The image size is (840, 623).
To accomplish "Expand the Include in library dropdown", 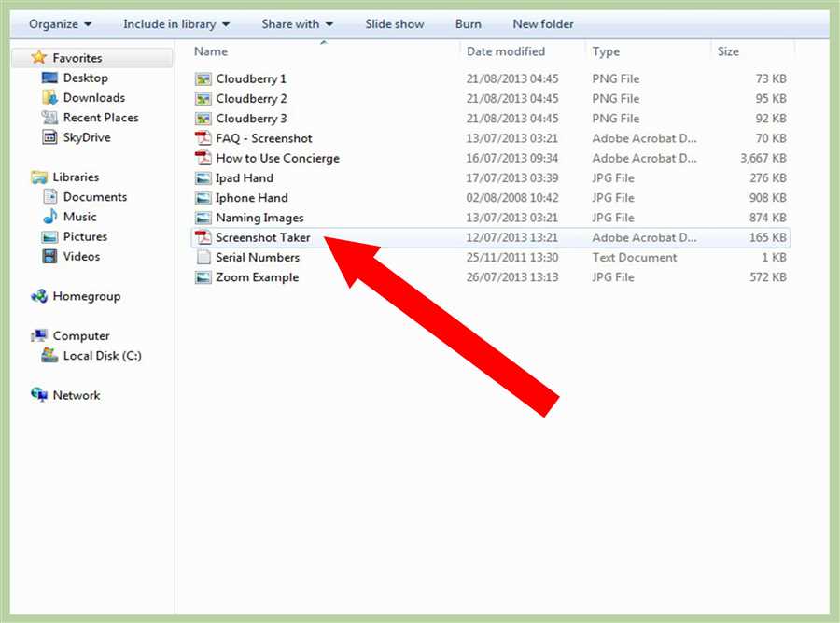I will (175, 24).
